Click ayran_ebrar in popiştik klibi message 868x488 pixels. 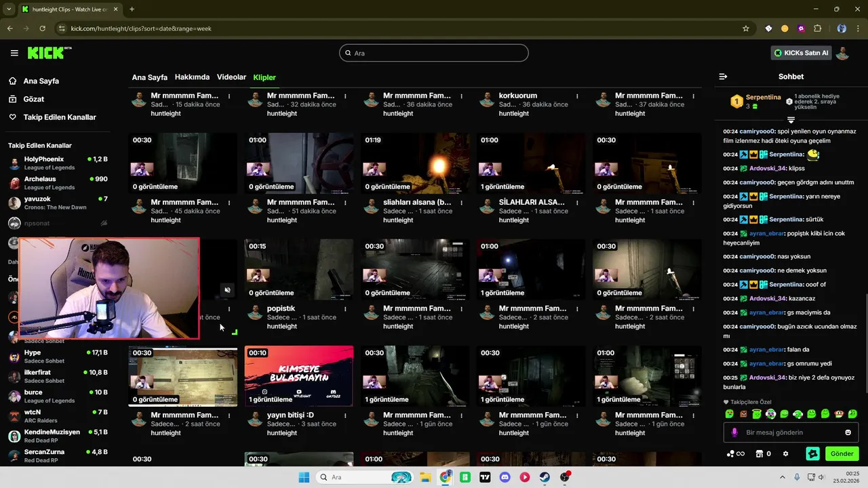766,233
